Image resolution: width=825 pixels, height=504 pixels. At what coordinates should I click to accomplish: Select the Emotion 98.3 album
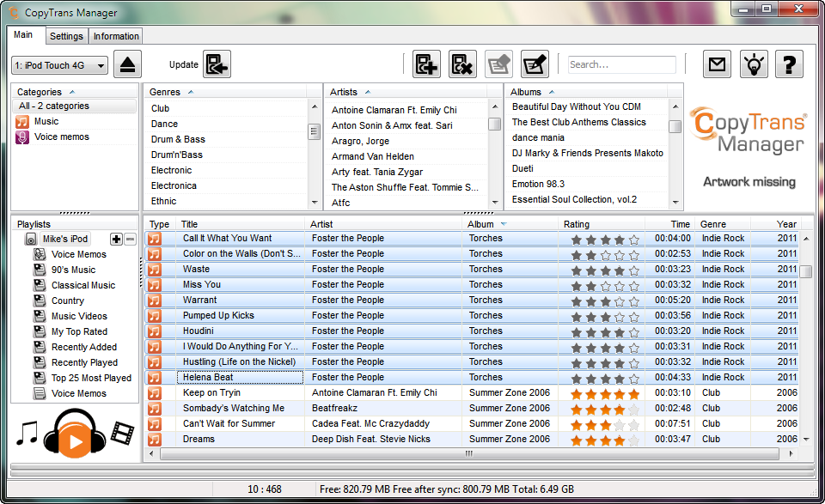click(538, 184)
